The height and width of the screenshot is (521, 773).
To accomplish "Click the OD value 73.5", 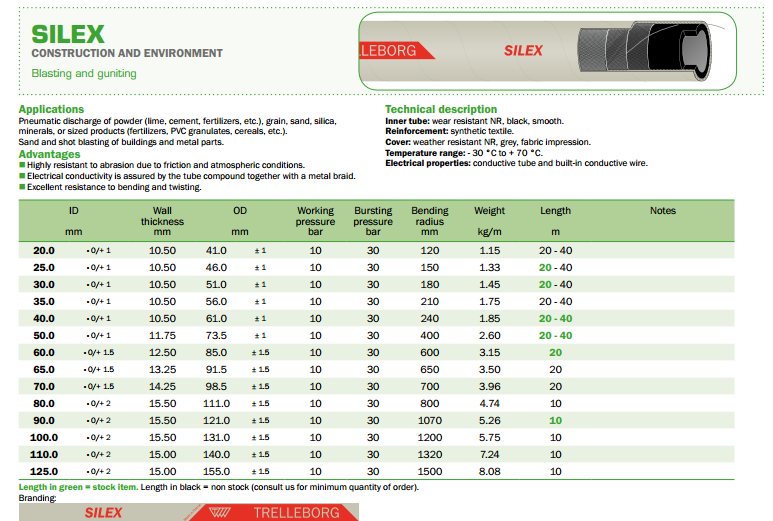I will pos(217,335).
